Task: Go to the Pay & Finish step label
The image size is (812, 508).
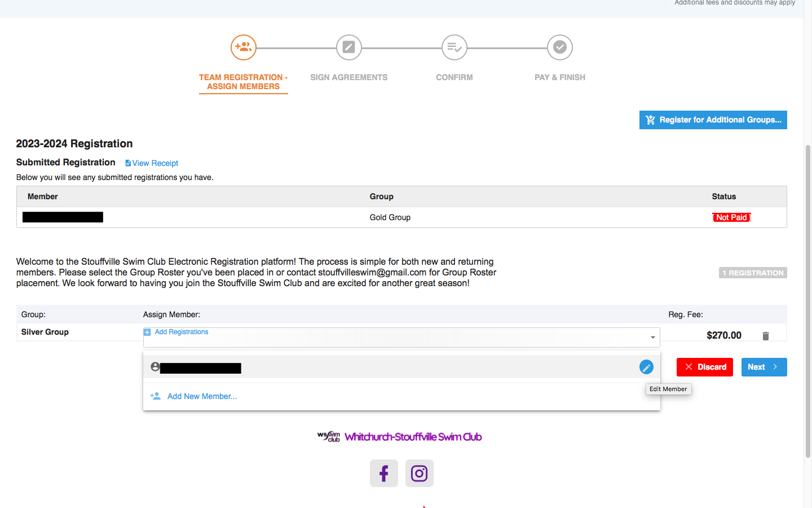Action: click(559, 77)
